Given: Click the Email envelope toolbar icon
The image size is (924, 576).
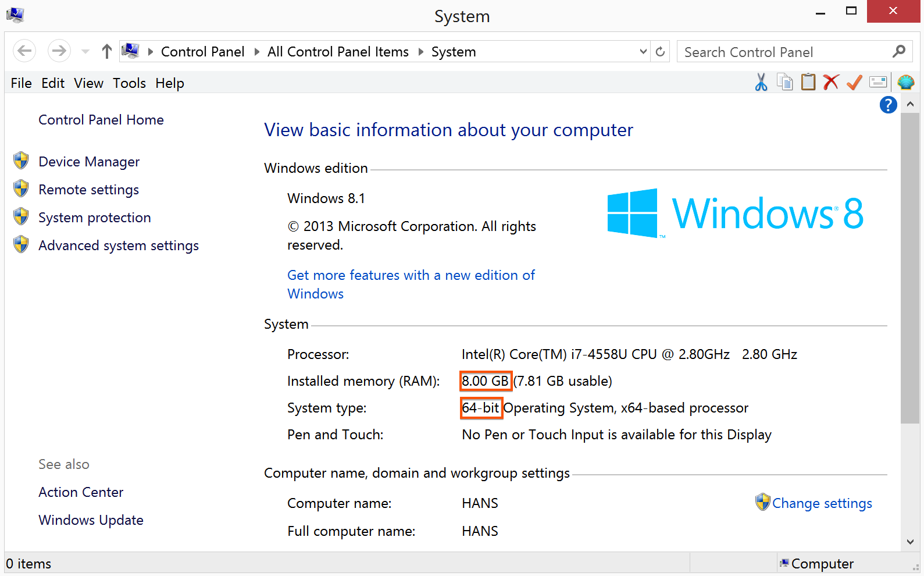Looking at the screenshot, I should pyautogui.click(x=878, y=83).
